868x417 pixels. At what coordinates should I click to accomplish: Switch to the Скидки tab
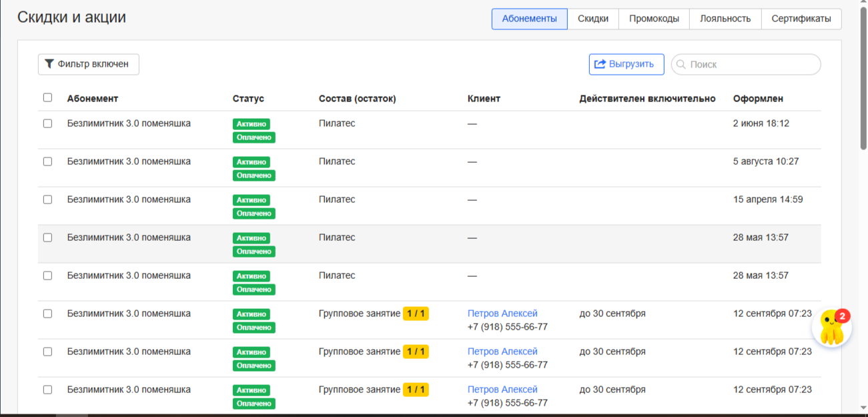pyautogui.click(x=592, y=19)
